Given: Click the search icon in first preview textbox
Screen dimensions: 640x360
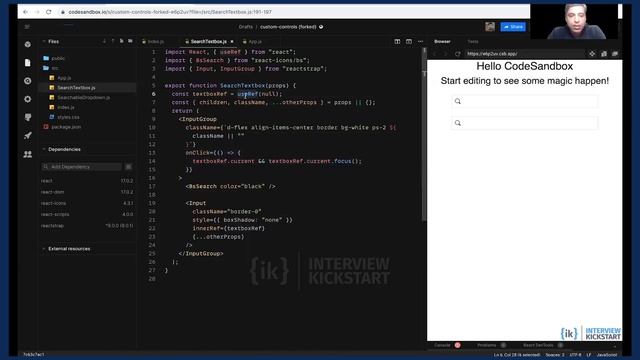Looking at the screenshot, I should [x=458, y=101].
